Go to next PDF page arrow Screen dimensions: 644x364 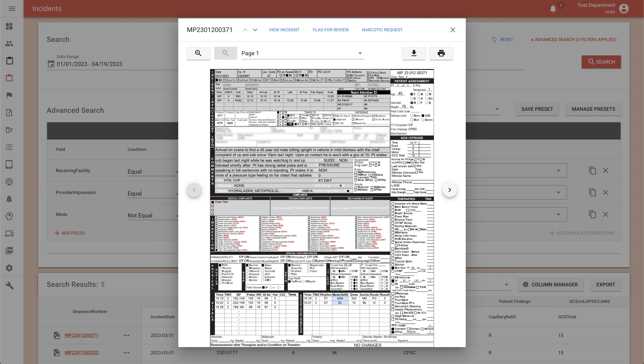(450, 190)
